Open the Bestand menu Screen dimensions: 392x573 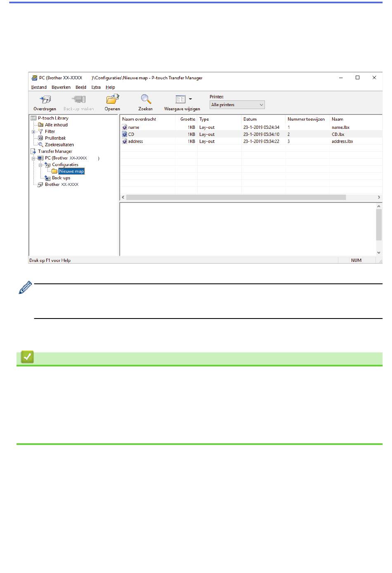(39, 87)
